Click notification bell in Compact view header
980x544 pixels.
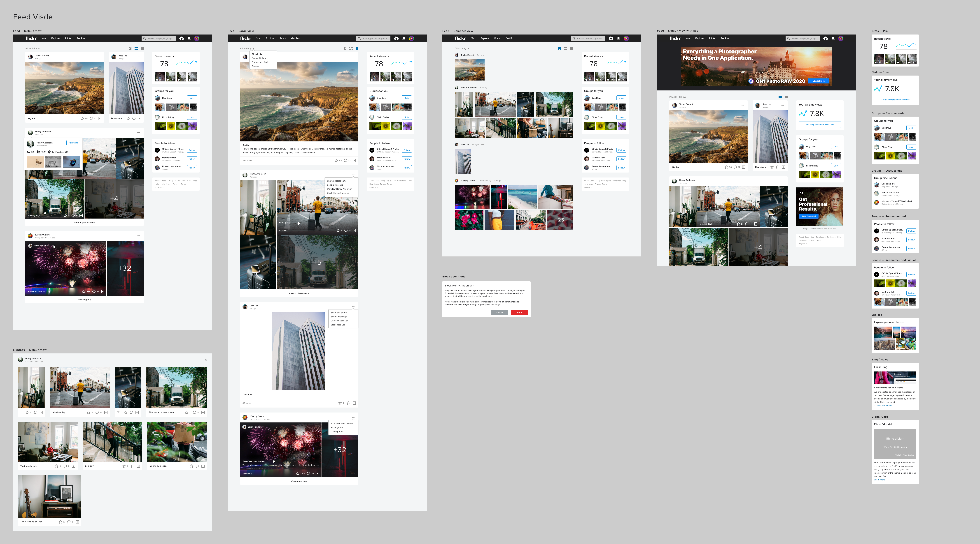pyautogui.click(x=619, y=38)
